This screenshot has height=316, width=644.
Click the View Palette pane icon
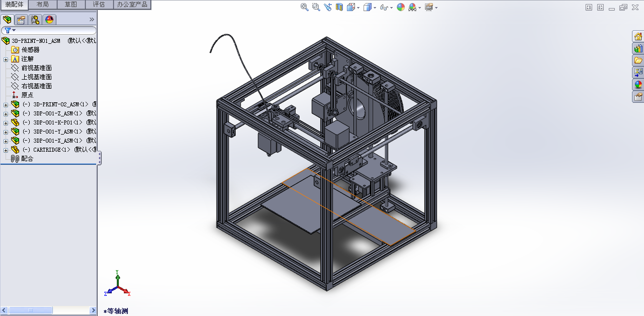coord(638,72)
